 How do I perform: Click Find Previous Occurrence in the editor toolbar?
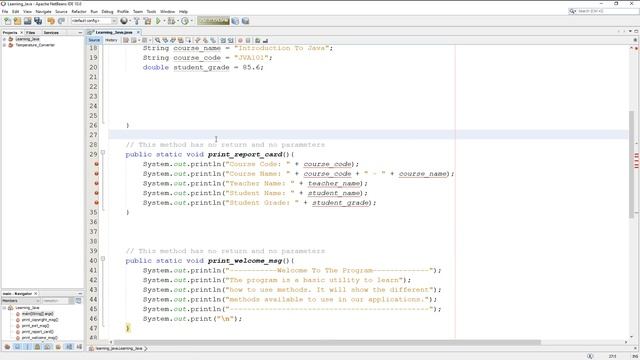pos(166,40)
